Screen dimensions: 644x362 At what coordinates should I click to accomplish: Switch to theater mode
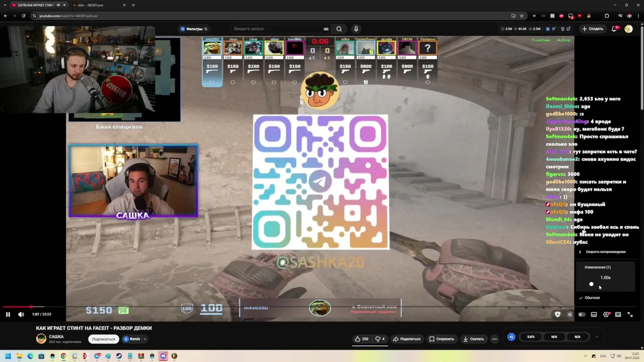(x=618, y=314)
